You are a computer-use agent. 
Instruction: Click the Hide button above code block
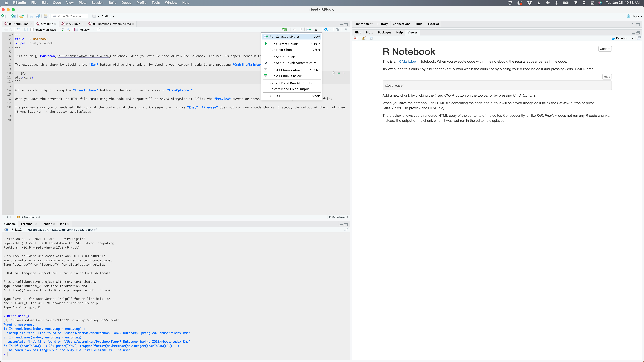pyautogui.click(x=607, y=77)
